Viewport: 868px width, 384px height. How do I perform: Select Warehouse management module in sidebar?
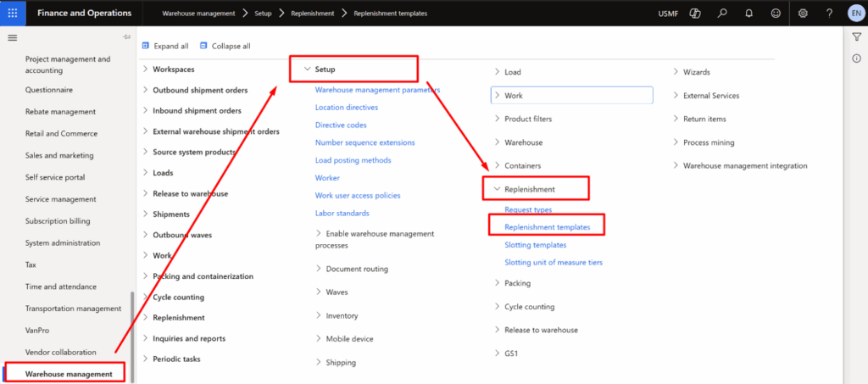[68, 374]
